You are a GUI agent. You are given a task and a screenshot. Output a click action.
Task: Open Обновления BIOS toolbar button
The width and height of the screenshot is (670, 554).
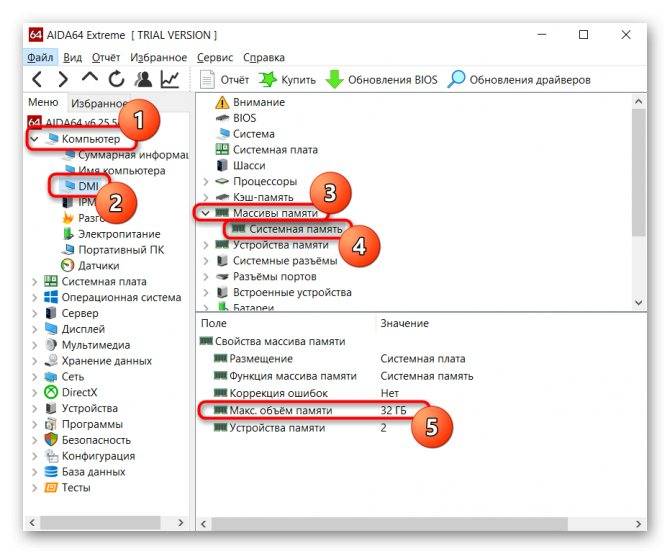(382, 80)
